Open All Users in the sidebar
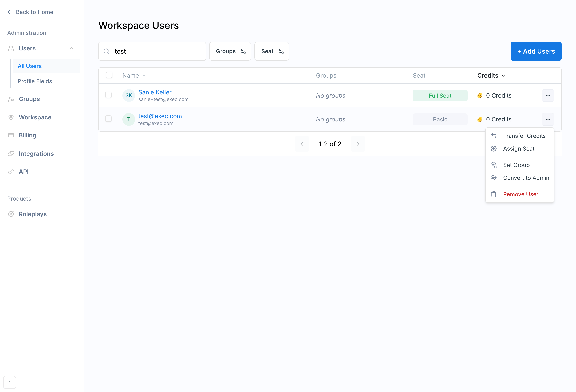This screenshot has height=392, width=576. pyautogui.click(x=47, y=66)
